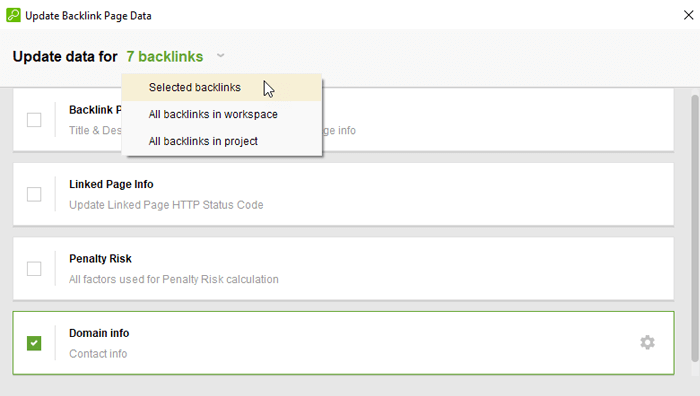The height and width of the screenshot is (396, 700).
Task: Click All factors used for Penalty Risk description
Action: [174, 279]
